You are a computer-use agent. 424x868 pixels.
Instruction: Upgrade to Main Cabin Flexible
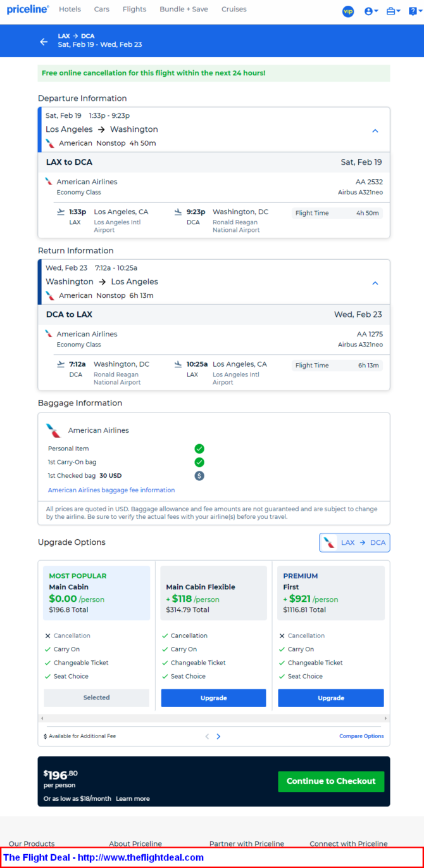(x=213, y=698)
